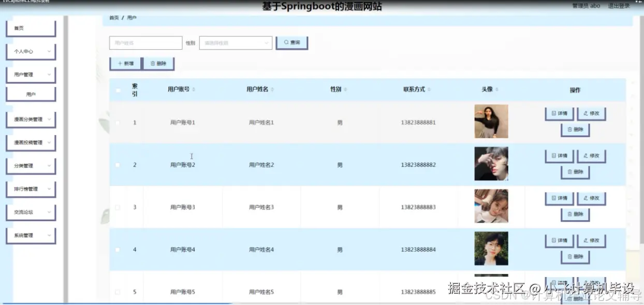Click 用户姓名1 cell
The height and width of the screenshot is (305, 644).
[x=261, y=123]
